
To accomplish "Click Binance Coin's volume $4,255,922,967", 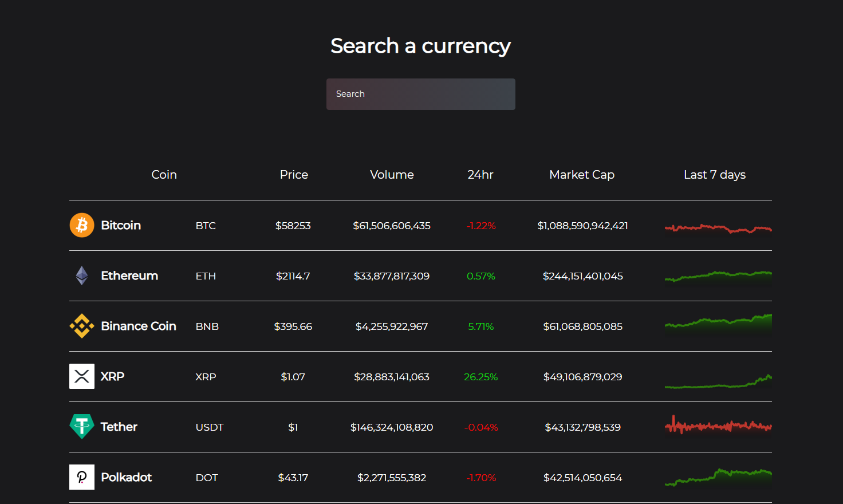I will [x=392, y=326].
